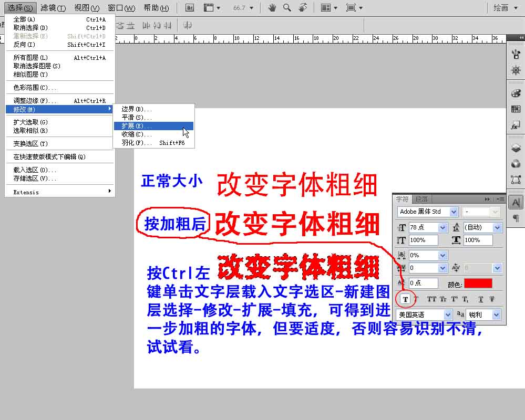Open the Character panel flyout menu icon
Viewport: 525px width, 420px height.
[x=500, y=199]
